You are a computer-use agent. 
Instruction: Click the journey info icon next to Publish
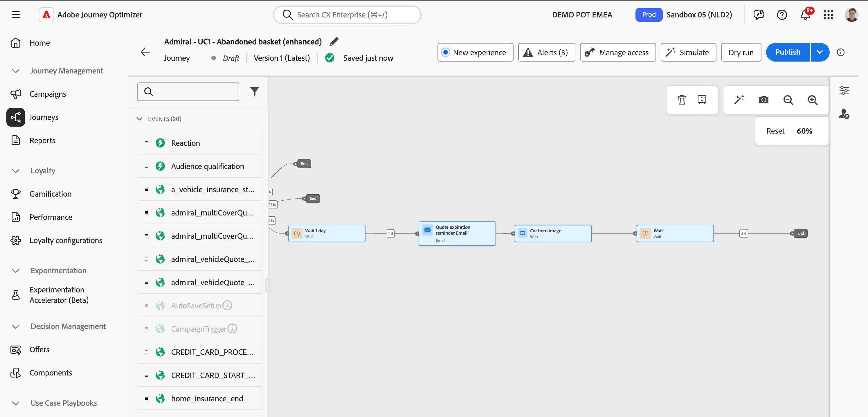click(841, 52)
